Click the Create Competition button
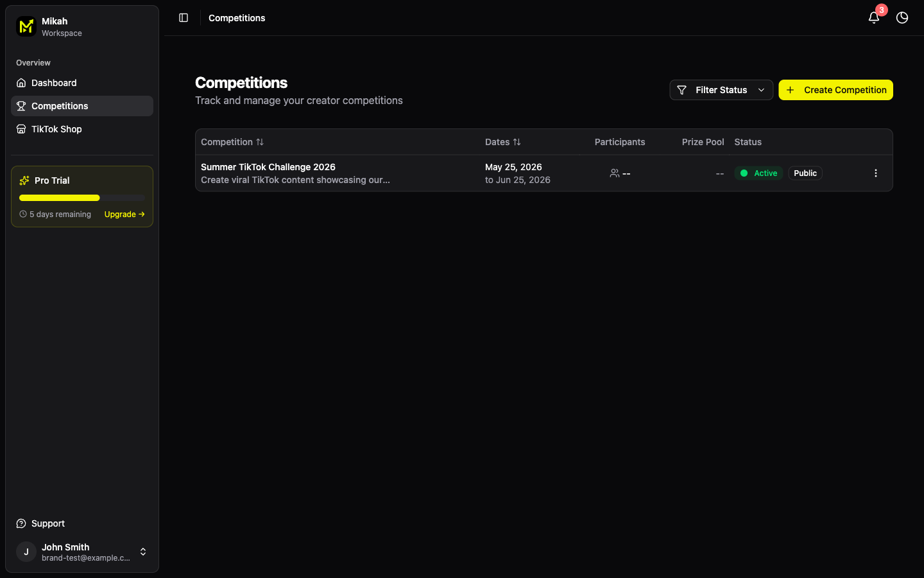 coord(835,90)
